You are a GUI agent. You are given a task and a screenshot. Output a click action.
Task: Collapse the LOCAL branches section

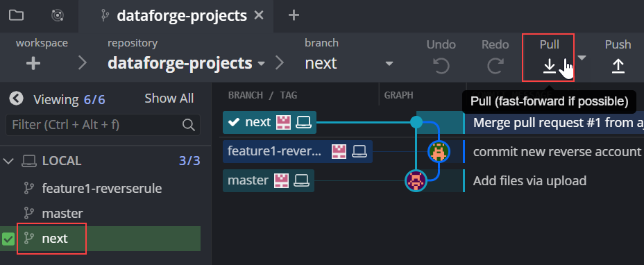(x=8, y=161)
